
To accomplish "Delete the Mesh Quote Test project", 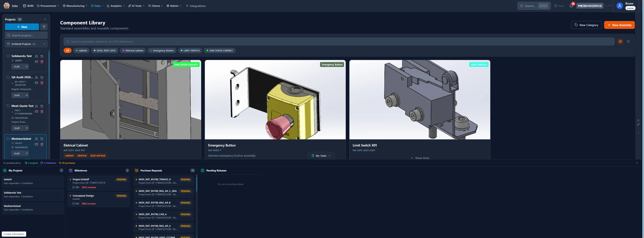I will [42, 112].
